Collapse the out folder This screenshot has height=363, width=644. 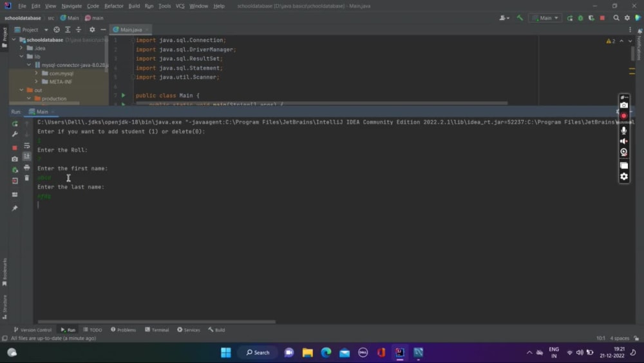tap(21, 90)
